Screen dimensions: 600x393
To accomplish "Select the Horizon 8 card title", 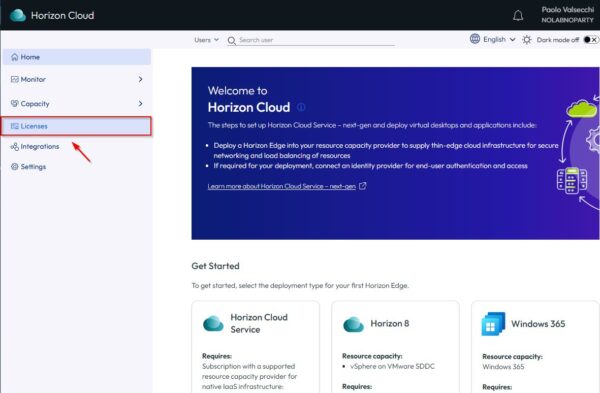I will coord(390,323).
